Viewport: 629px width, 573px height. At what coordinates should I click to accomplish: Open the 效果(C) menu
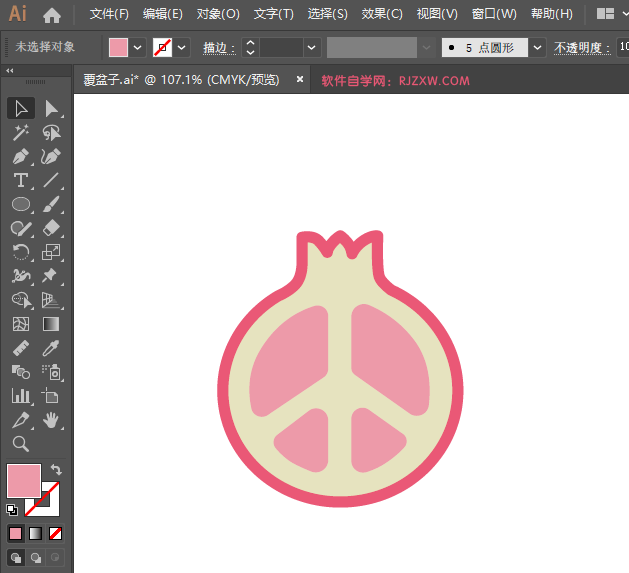(x=382, y=14)
